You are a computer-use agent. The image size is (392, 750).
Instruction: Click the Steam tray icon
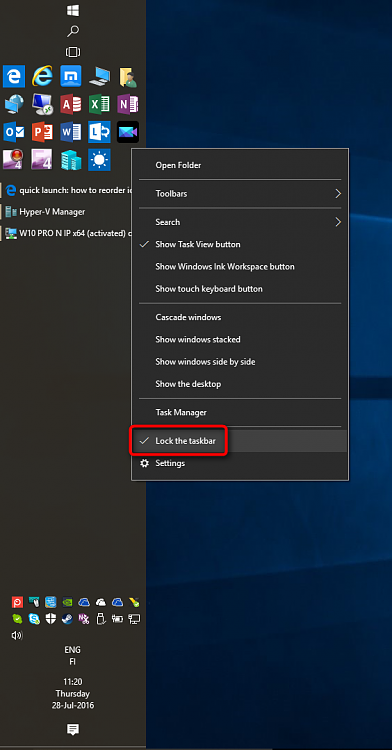[x=67, y=619]
